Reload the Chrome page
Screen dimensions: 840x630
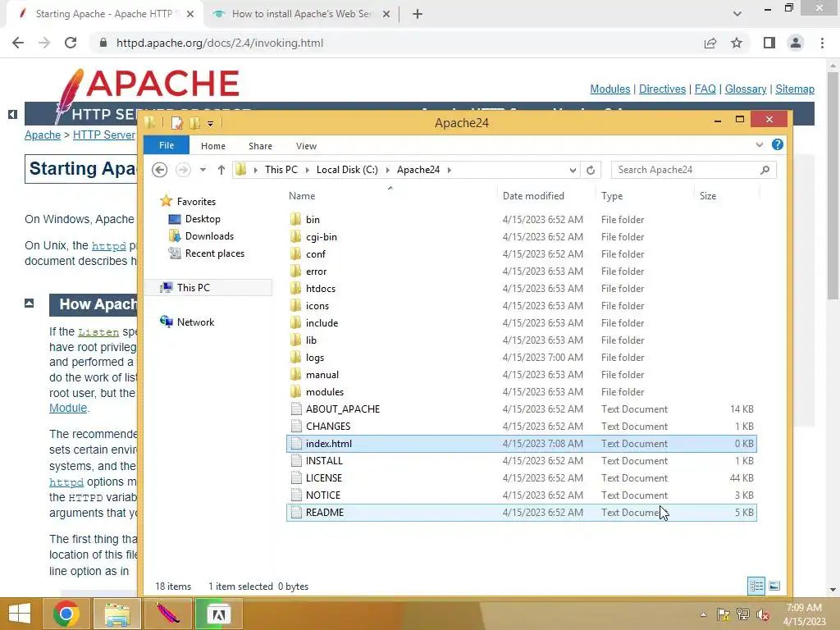[71, 43]
